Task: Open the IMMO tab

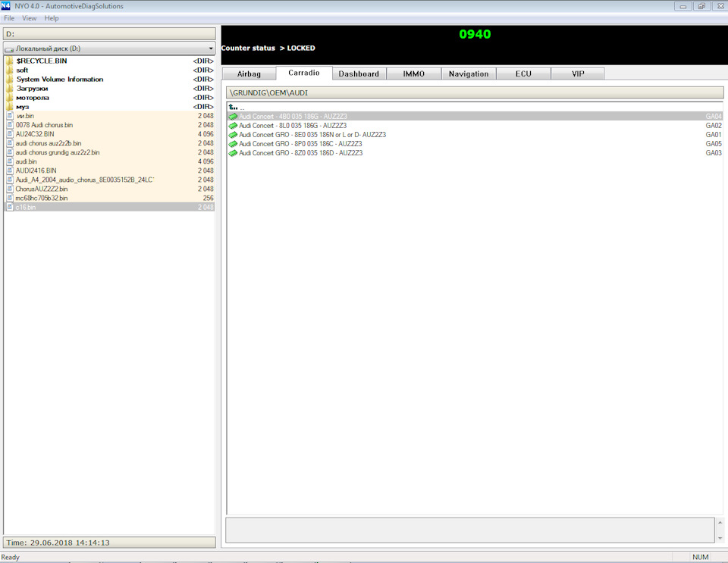Action: pos(414,74)
